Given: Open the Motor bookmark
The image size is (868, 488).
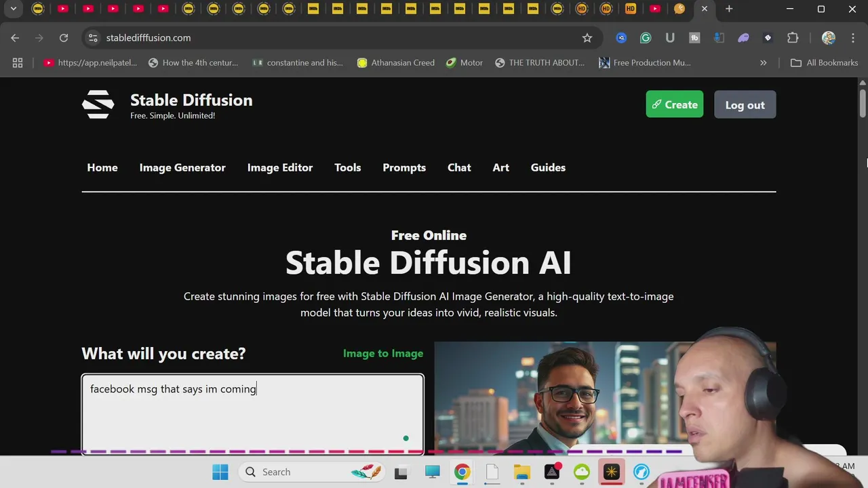Looking at the screenshot, I should (x=465, y=62).
